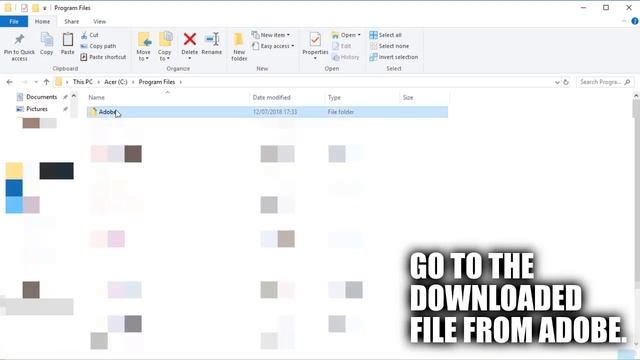Expand the Program Files breadcrumb arrow

(181, 82)
